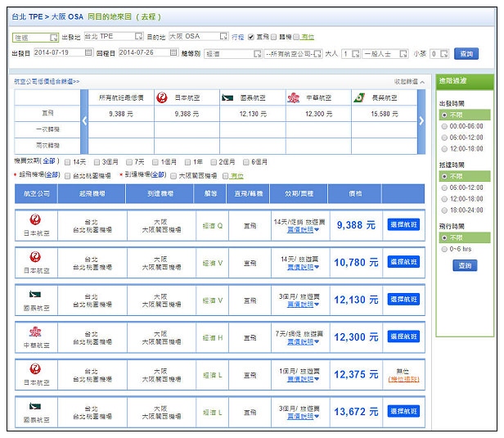The image size is (504, 438).
Task: Click the China Airlines plum blossom logo in the header
Action: click(293, 97)
